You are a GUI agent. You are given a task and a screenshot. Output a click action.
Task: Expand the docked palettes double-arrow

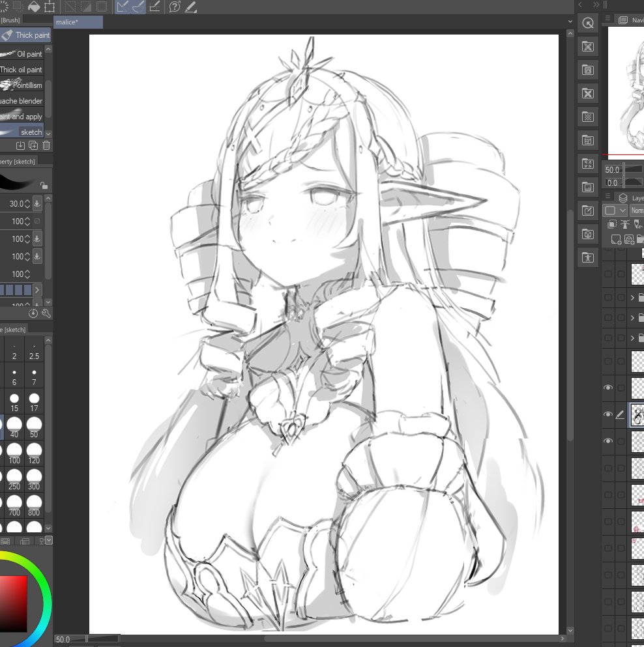596,5
